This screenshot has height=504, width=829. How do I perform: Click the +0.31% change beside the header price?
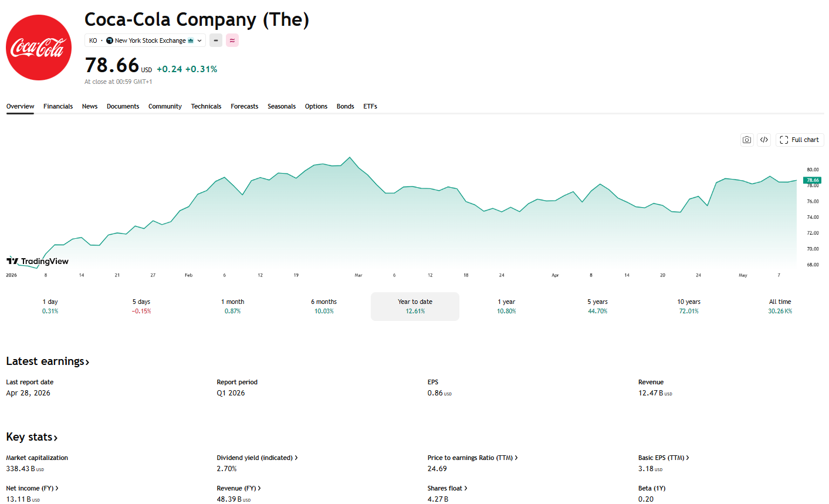tap(201, 69)
